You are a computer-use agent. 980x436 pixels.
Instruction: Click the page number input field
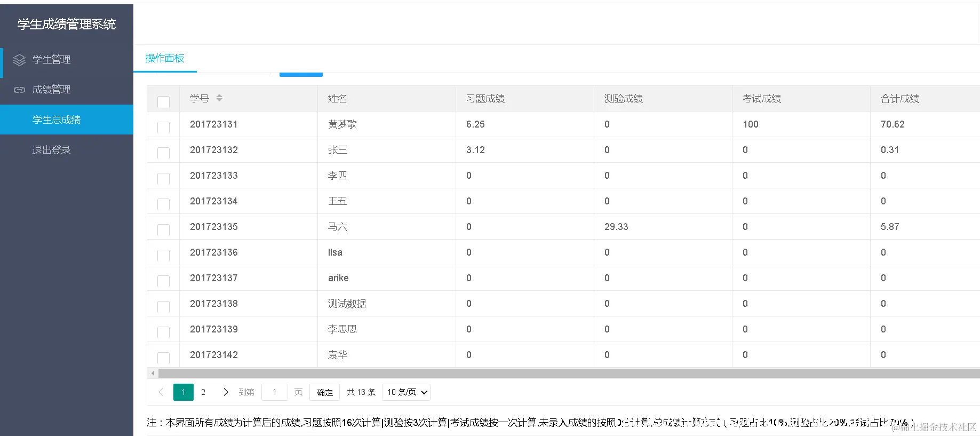click(275, 392)
